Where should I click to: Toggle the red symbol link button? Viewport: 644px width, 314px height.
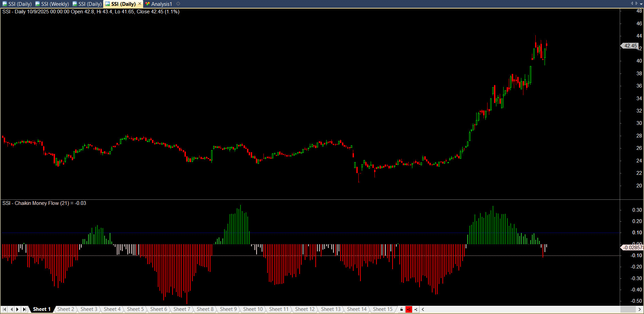click(409, 310)
